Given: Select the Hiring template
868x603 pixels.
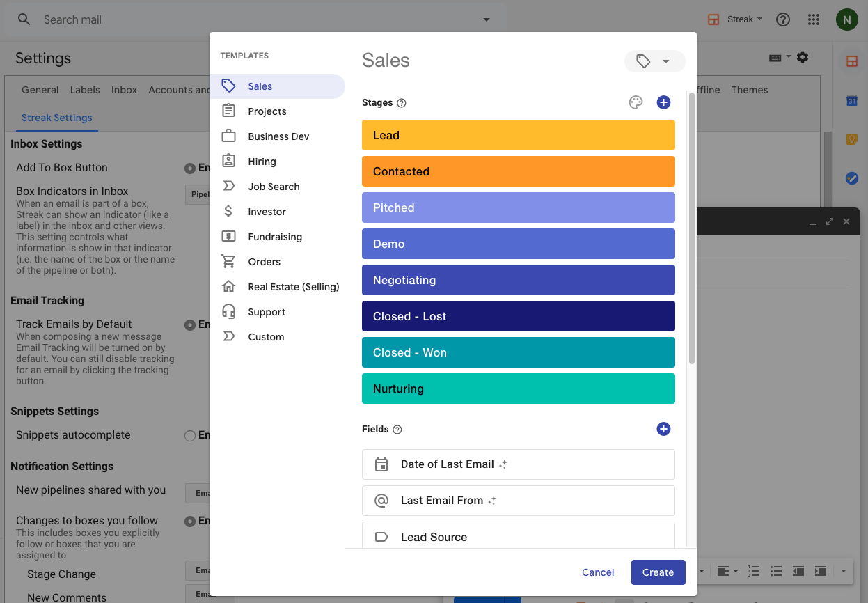Looking at the screenshot, I should point(262,162).
